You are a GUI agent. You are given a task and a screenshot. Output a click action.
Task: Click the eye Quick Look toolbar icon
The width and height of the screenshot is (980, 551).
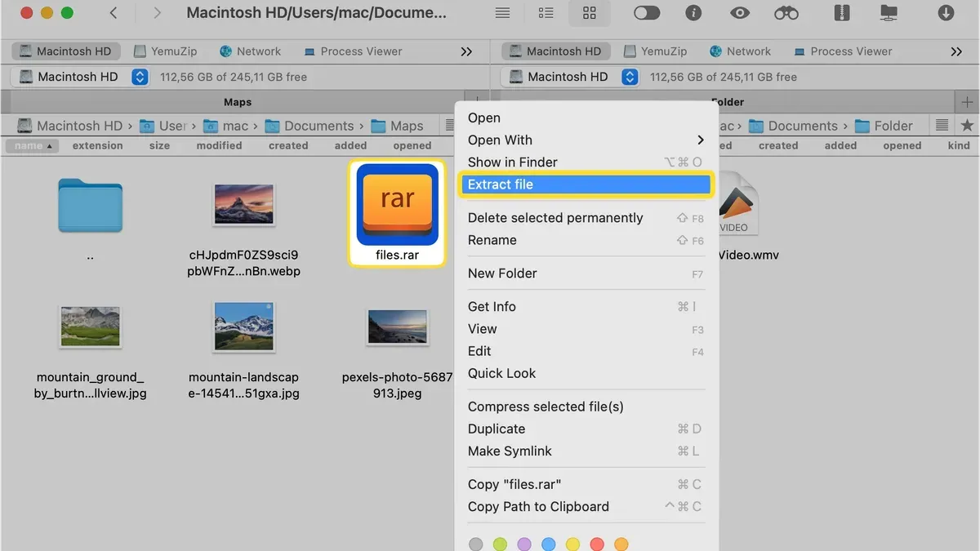pyautogui.click(x=740, y=13)
